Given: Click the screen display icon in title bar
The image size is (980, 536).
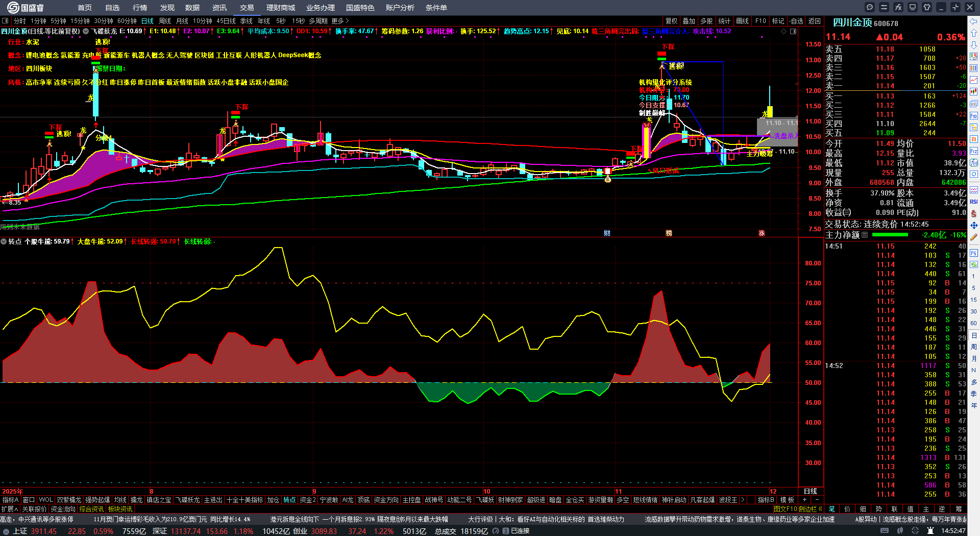Looking at the screenshot, I should coord(913,7).
